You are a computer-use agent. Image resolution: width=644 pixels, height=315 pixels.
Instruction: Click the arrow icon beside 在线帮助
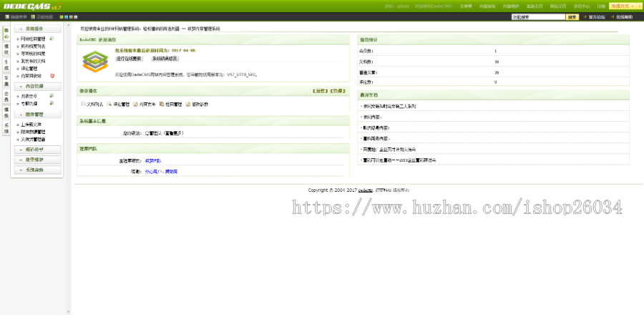pyautogui.click(x=613, y=17)
